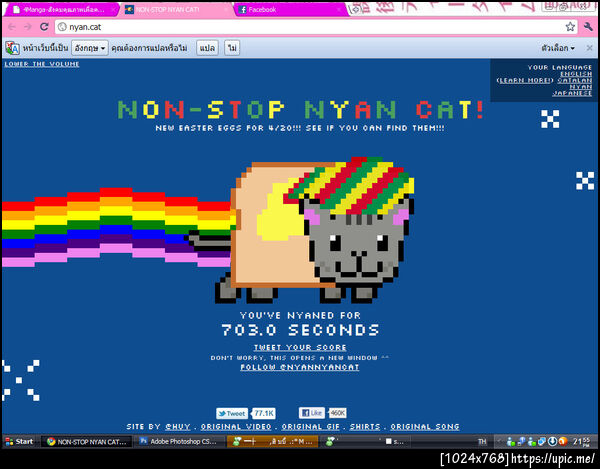Open the @HUY site author link
Viewport: 600px width, 469px height.
178,427
